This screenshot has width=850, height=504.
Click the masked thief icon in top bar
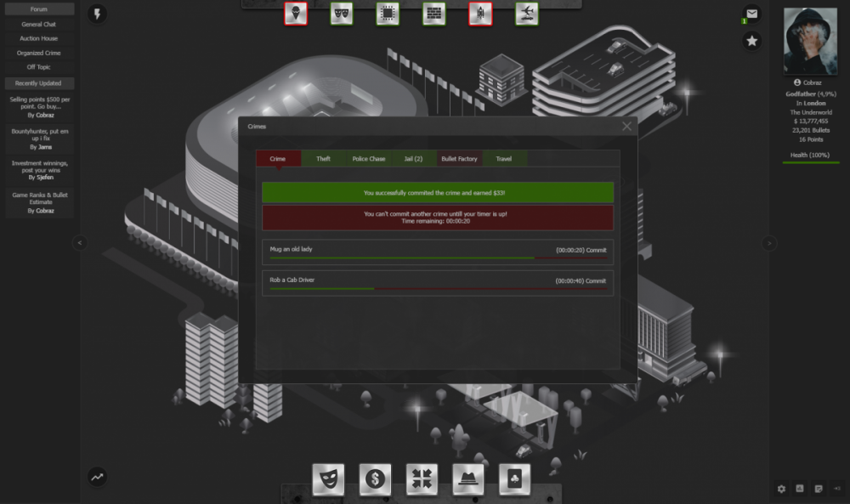point(296,14)
